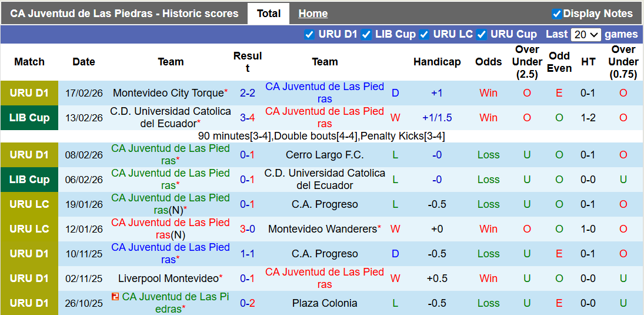Viewport: 644px width, 315px height.
Task: Toggle the LIB Cup filter checkbox
Action: pyautogui.click(x=366, y=34)
